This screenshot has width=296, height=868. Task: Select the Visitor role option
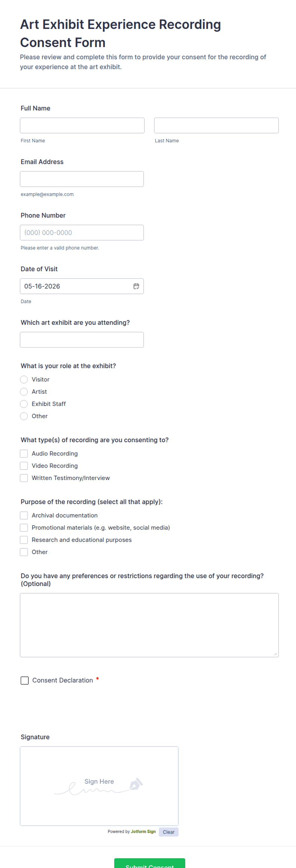tap(24, 379)
